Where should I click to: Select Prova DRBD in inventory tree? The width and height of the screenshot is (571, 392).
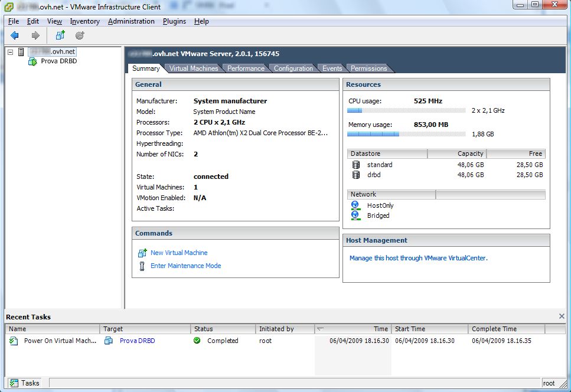tap(59, 61)
